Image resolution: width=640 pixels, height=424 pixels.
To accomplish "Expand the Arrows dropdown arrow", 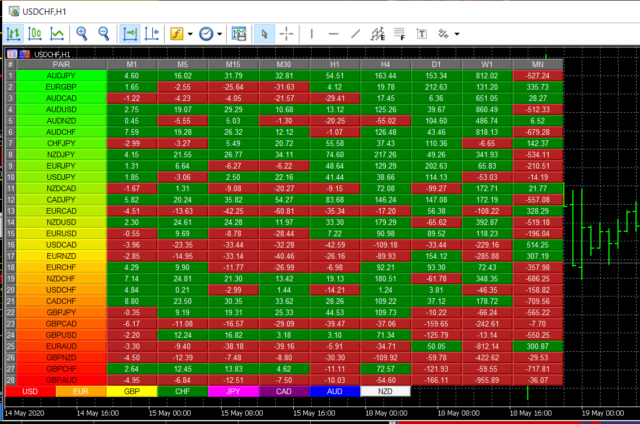I will (x=457, y=34).
